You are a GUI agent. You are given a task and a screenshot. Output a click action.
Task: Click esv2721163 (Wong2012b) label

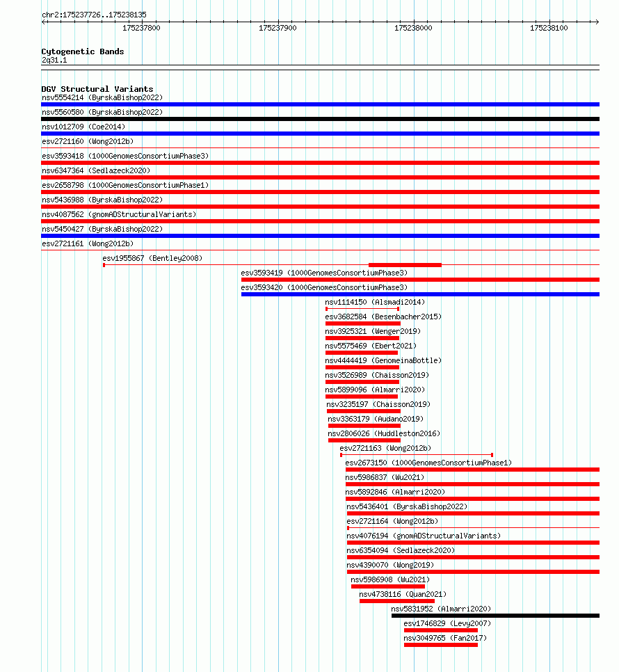(x=385, y=447)
